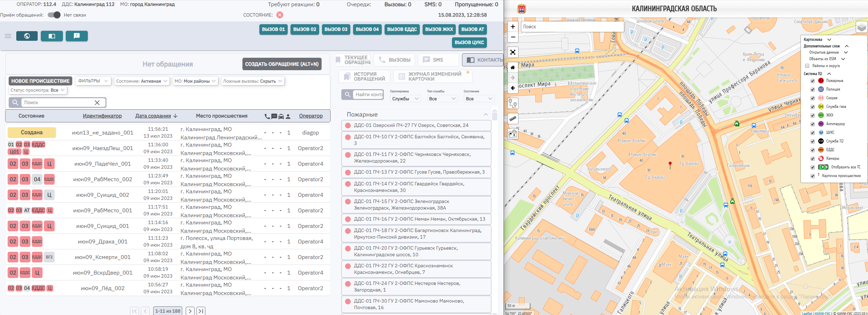Switch to the ИСТОРИЯ ОБРАЩЕНИЙ tab

pos(364,76)
